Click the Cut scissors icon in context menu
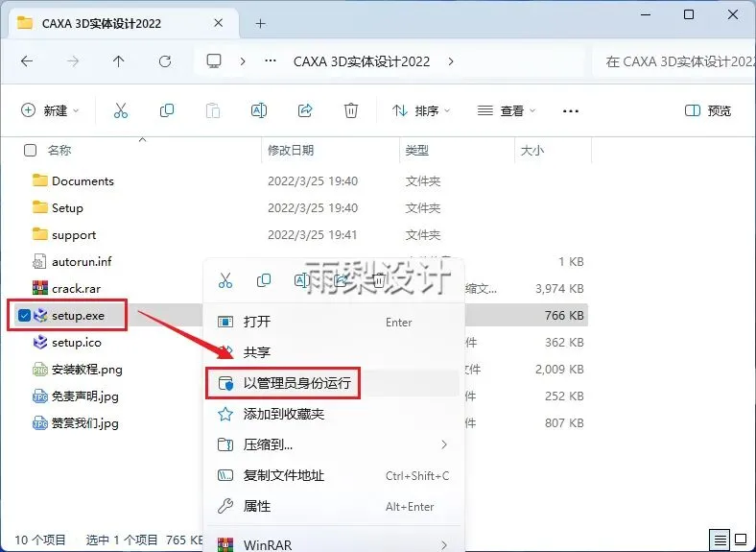This screenshot has height=552, width=756. click(225, 280)
